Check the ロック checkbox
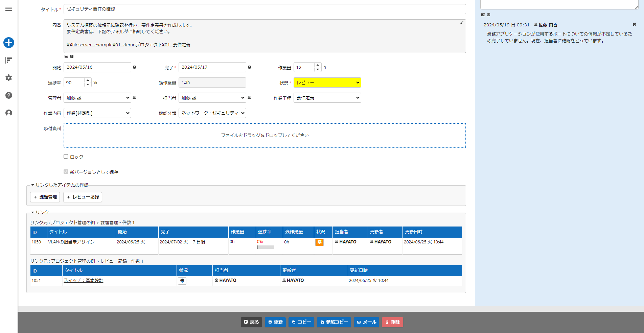644x333 pixels. (66, 157)
